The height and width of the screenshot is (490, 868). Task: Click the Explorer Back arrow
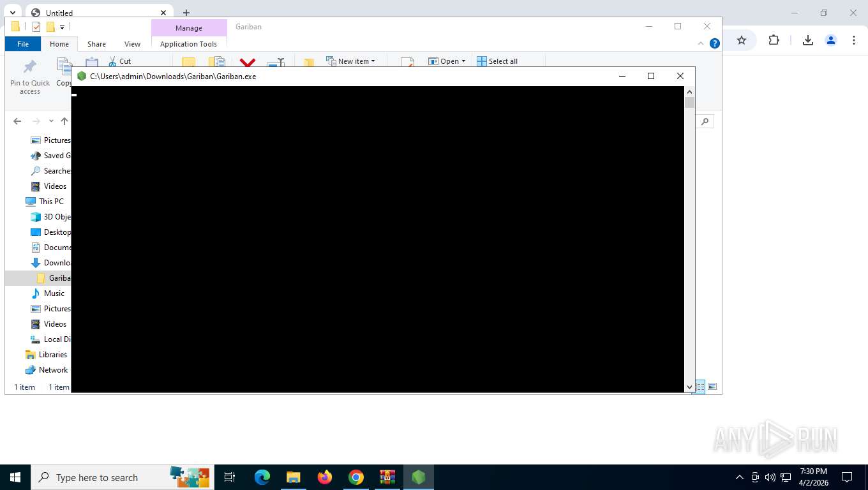(17, 121)
